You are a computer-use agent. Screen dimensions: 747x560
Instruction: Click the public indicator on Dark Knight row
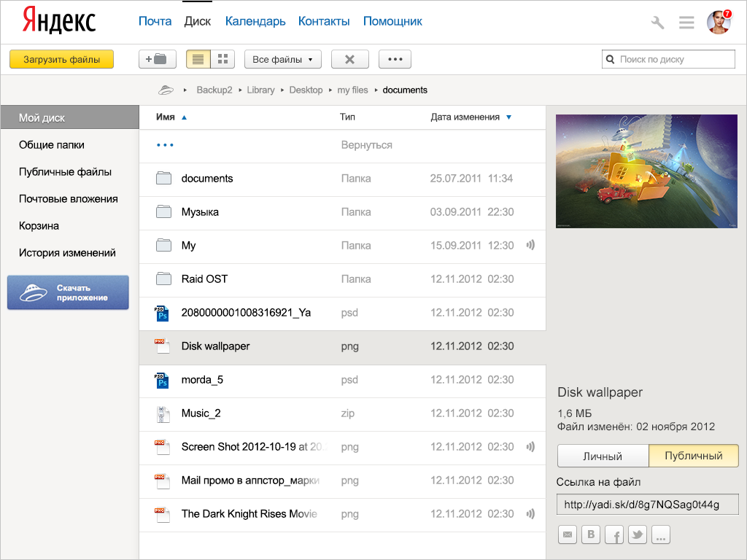click(x=530, y=513)
